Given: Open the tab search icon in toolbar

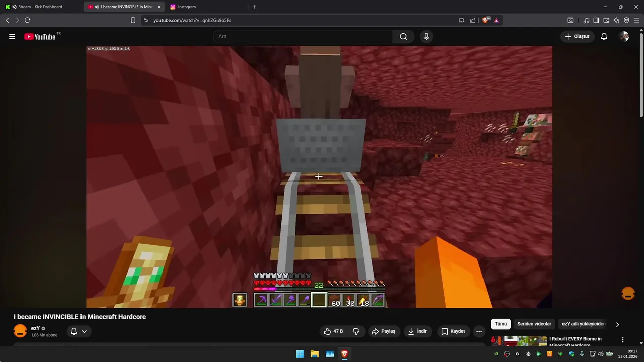Looking at the screenshot, I should 570,20.
